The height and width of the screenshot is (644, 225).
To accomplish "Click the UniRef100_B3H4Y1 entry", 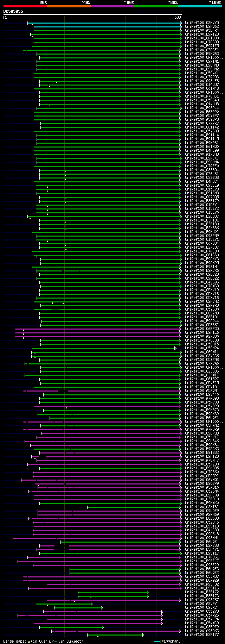I will pyautogui.click(x=202, y=550).
